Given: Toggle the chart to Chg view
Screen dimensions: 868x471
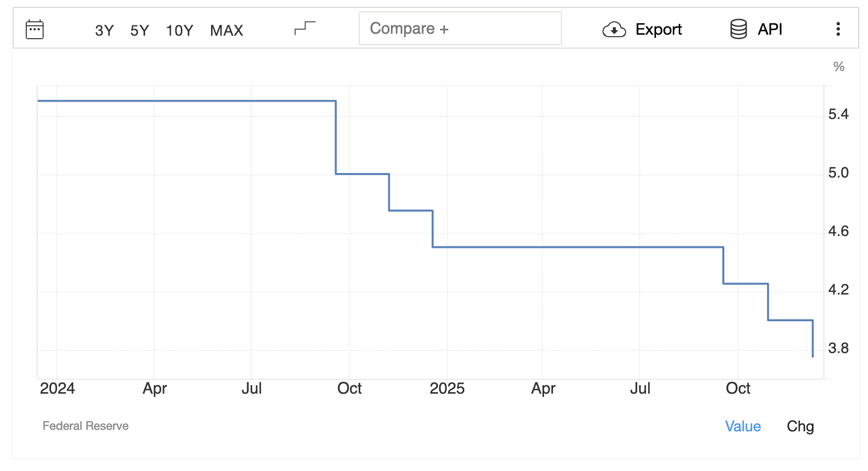Looking at the screenshot, I should pos(800,426).
